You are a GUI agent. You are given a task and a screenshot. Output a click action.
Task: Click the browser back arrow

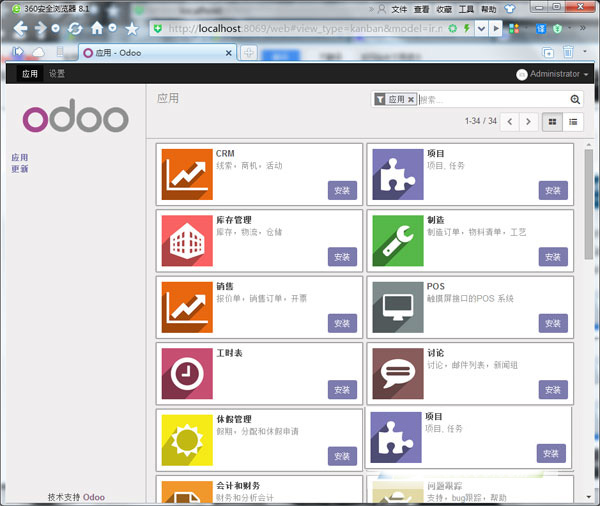tap(20, 28)
